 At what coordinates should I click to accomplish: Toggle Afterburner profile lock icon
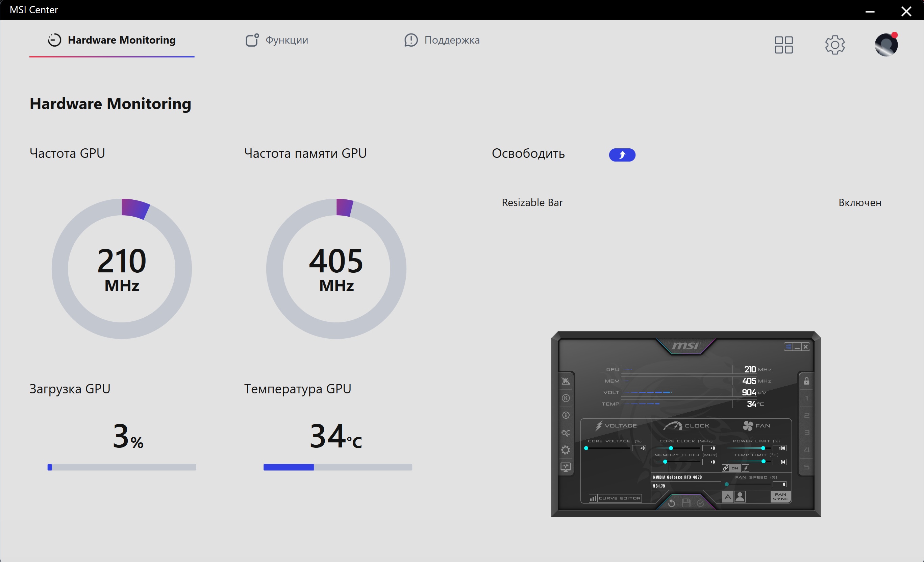tap(806, 381)
